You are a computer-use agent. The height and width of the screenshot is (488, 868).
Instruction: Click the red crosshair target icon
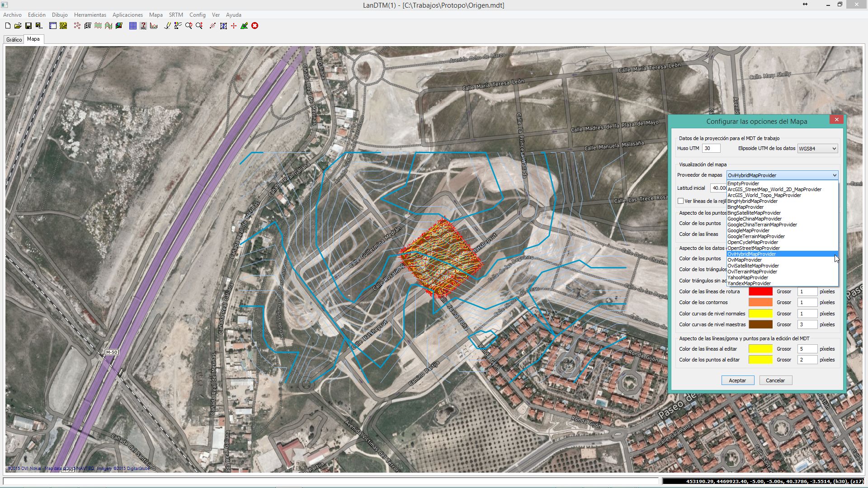click(234, 26)
